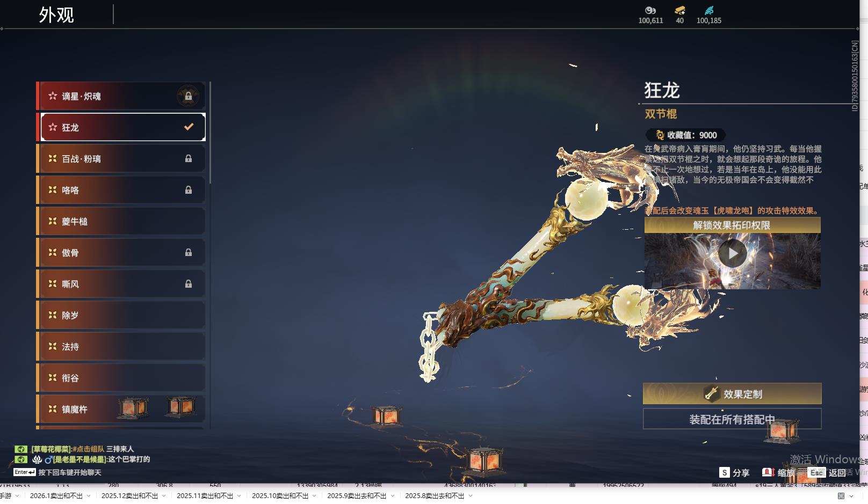Click the 解锁效果拓印权限 banner
Viewport: 868px width, 504px height.
(x=733, y=225)
